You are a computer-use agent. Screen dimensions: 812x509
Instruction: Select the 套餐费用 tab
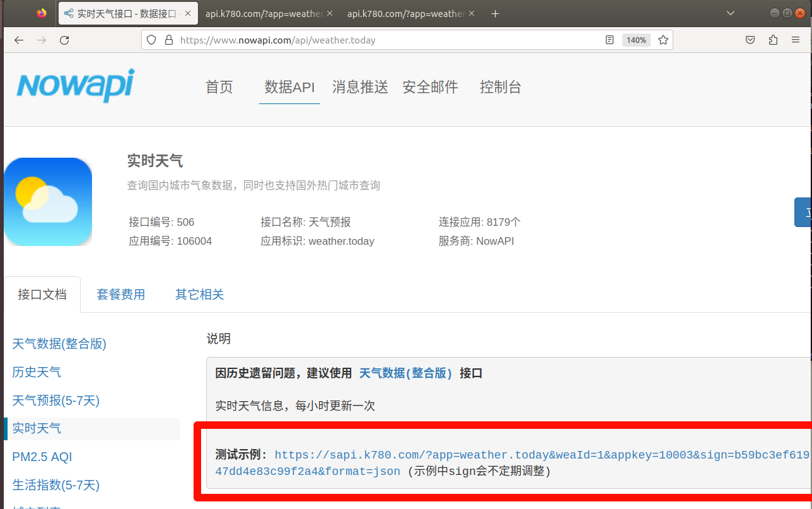[x=121, y=295]
